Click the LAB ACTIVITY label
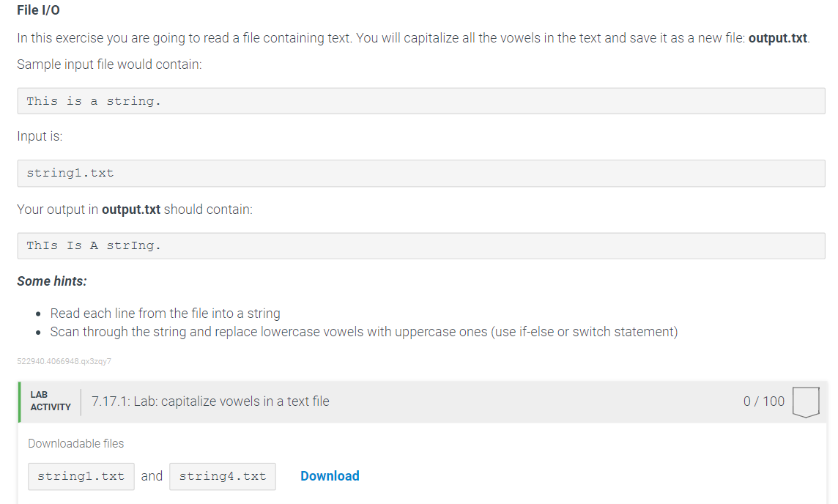The width and height of the screenshot is (838, 504). pos(51,401)
